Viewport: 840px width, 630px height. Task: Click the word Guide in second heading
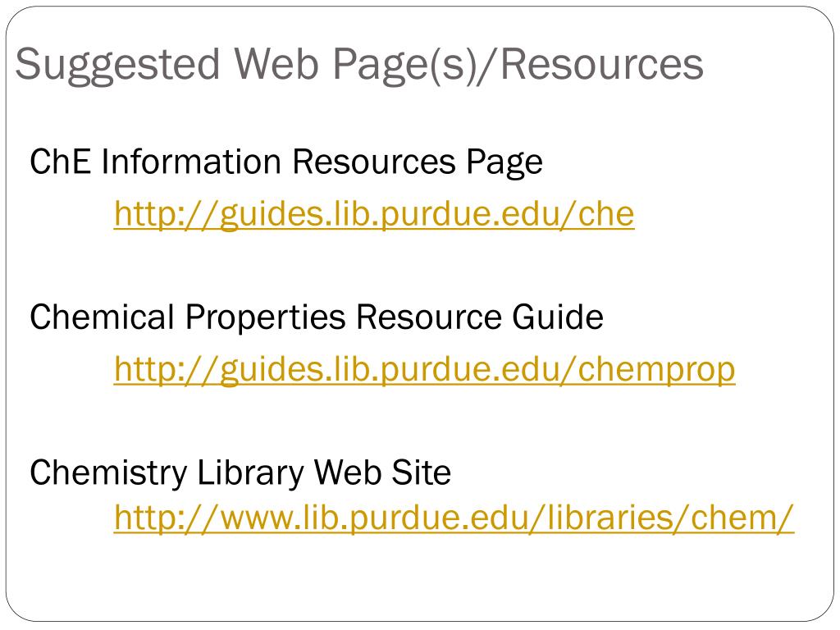click(x=558, y=317)
